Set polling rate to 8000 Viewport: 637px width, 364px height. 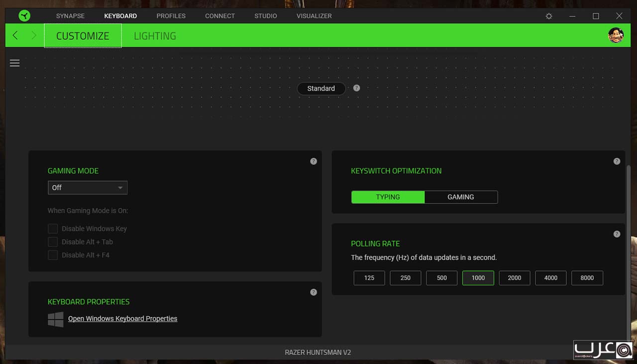point(587,278)
